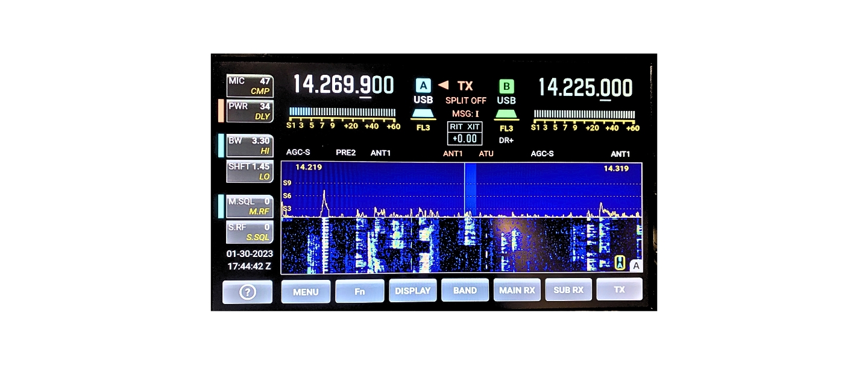Screen dimensions: 868x377
Task: Open the BAND selection menu
Action: pyautogui.click(x=465, y=290)
